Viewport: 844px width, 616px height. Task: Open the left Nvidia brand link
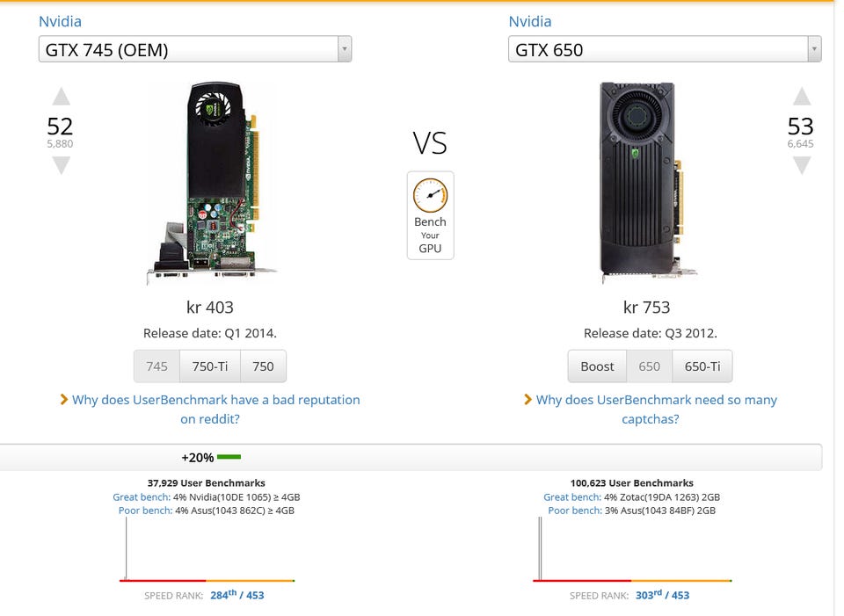(x=60, y=21)
